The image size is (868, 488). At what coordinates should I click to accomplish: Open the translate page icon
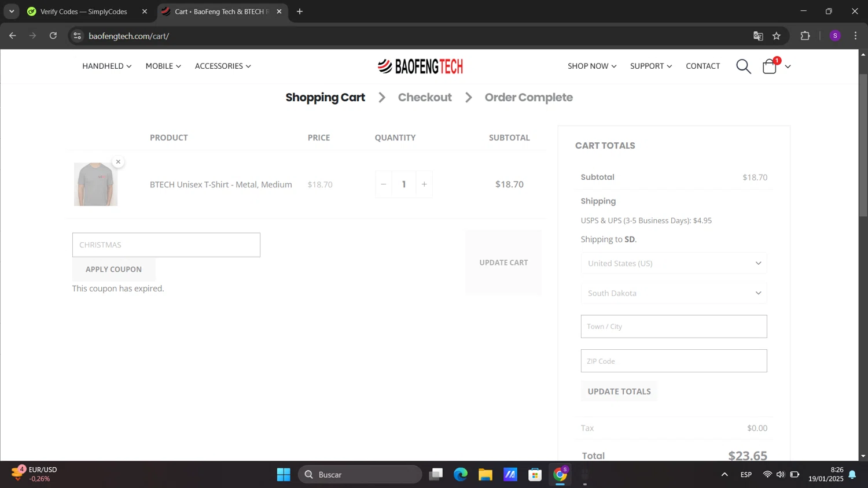(758, 36)
